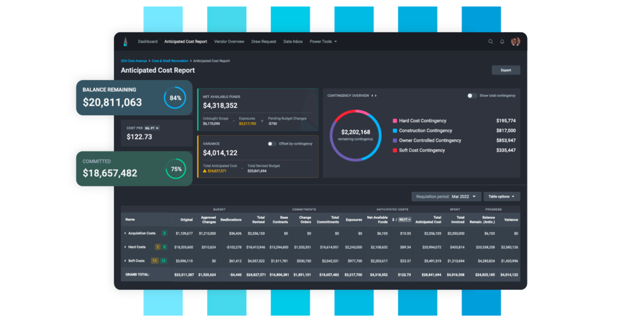Click the orange badge on Soft Costs row
The width and height of the screenshot is (644, 322).
[155, 260]
